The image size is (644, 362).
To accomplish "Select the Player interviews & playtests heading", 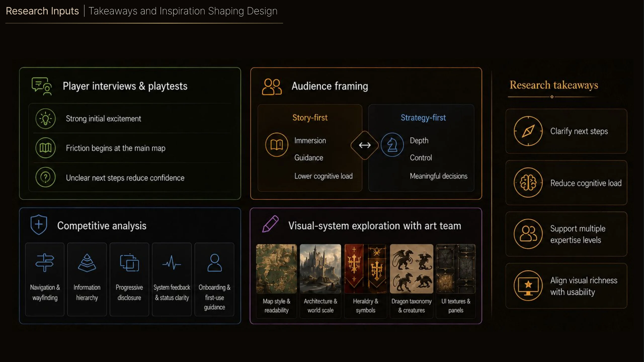I will pyautogui.click(x=125, y=86).
